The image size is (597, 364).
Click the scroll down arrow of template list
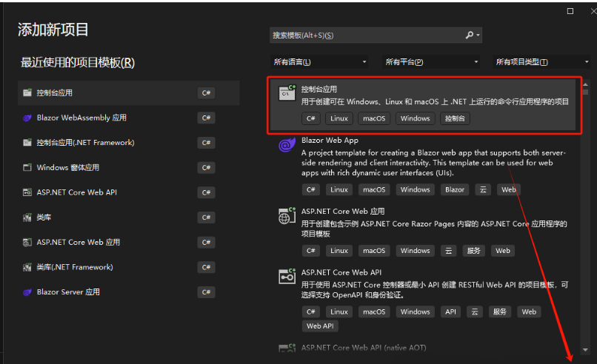pos(585,349)
